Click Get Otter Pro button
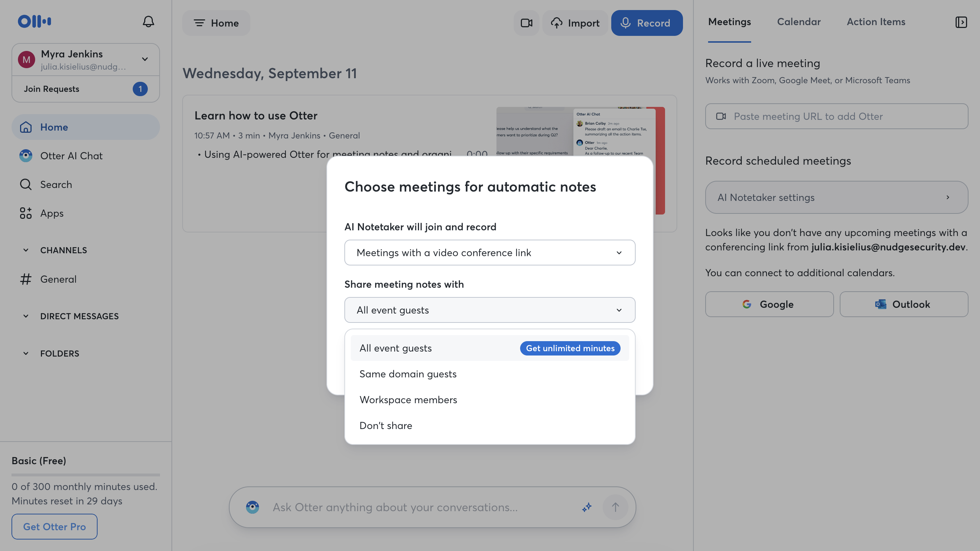This screenshot has height=551, width=980. [x=55, y=527]
